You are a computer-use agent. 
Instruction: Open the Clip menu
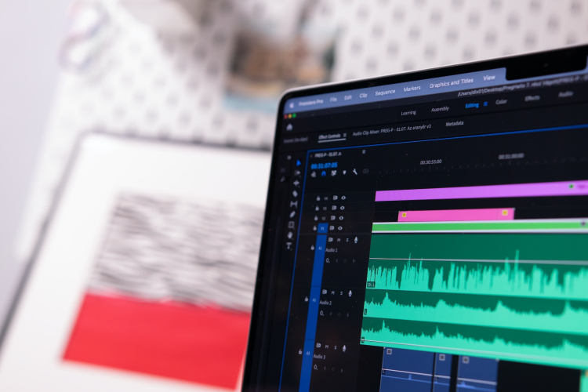363,96
